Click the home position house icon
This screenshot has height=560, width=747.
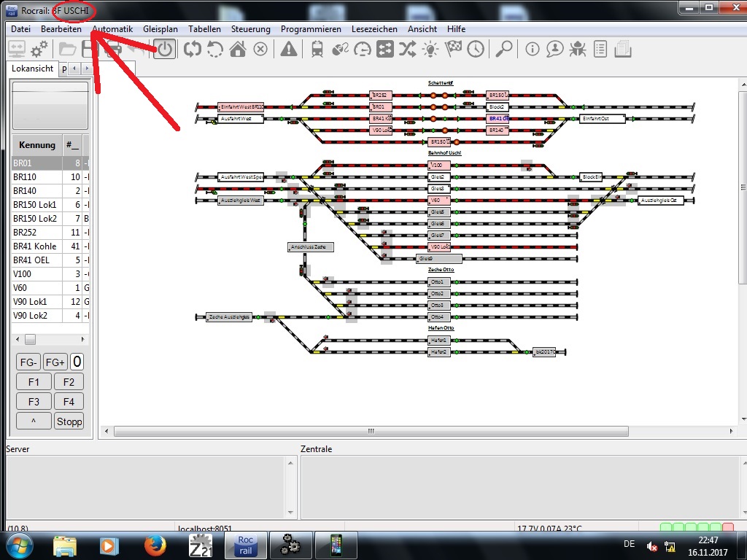coord(238,49)
